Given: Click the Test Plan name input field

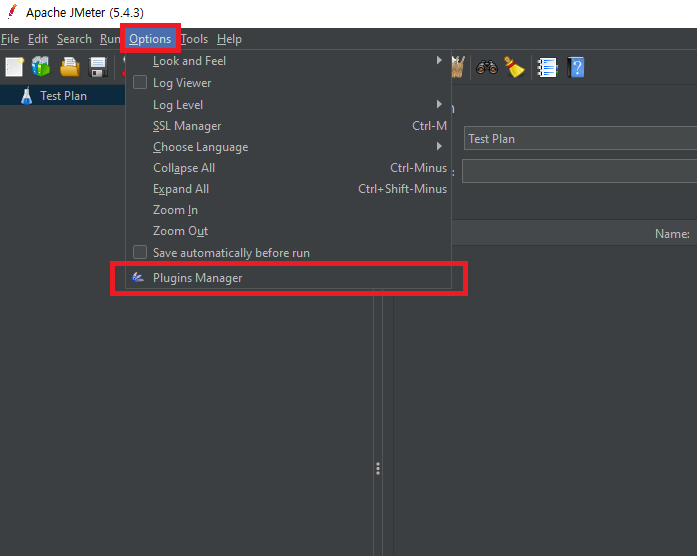Looking at the screenshot, I should click(580, 139).
